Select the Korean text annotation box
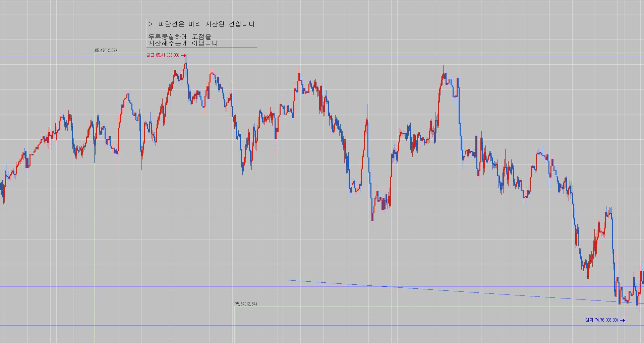This screenshot has width=644, height=343. pyautogui.click(x=202, y=33)
